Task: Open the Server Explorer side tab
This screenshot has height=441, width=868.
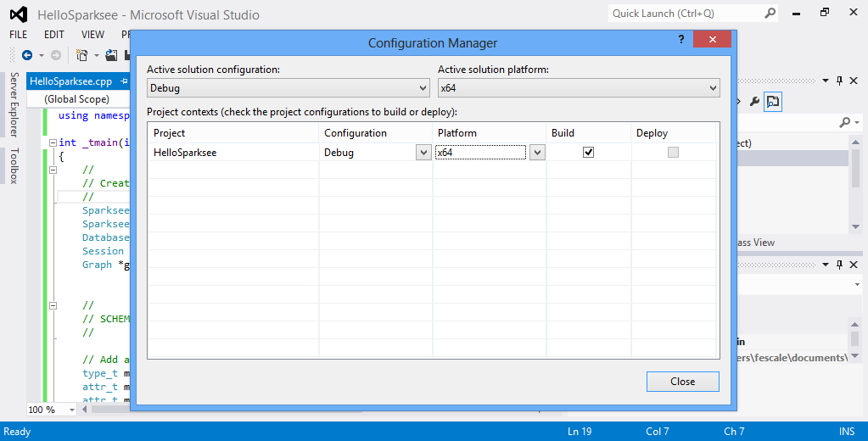Action: tap(14, 104)
